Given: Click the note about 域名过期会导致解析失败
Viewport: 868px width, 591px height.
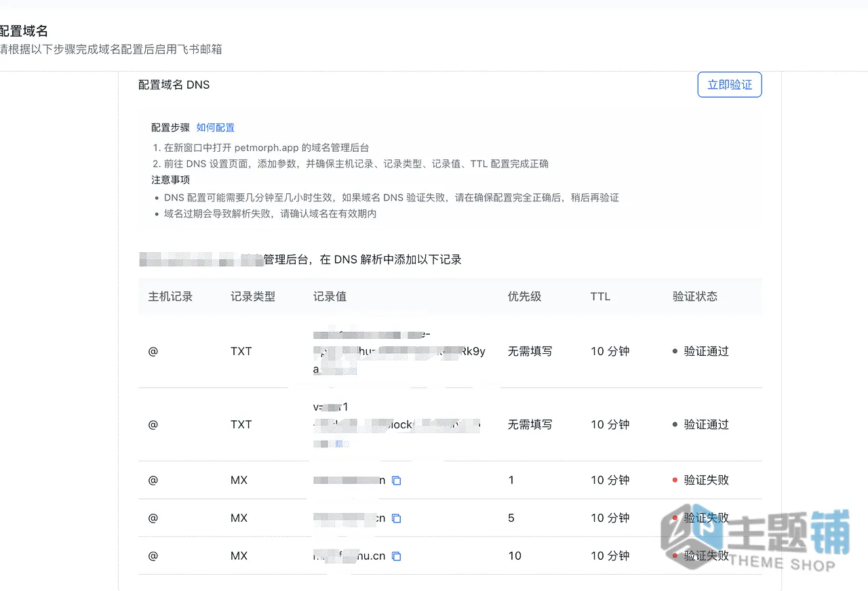Looking at the screenshot, I should [270, 213].
